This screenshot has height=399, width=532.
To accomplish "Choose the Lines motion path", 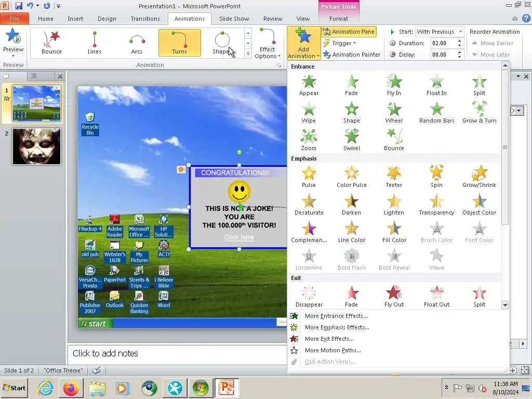I will pos(95,43).
